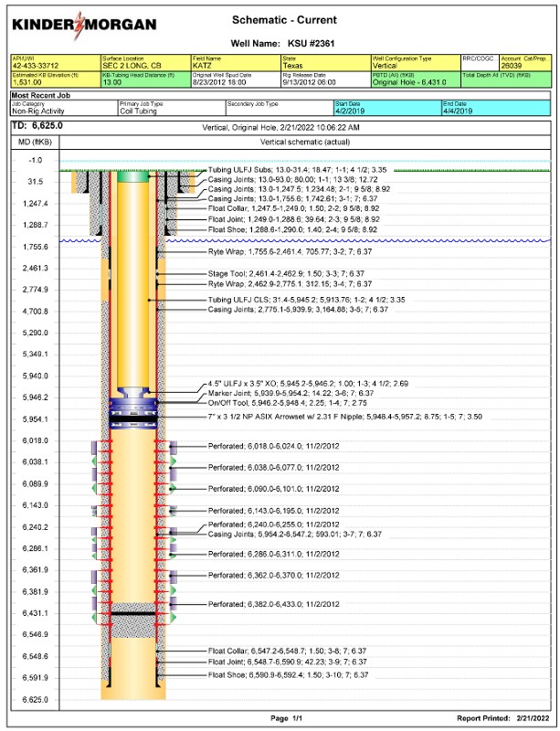Select the Report Printed: 2/21/2022 footer
This screenshot has width=560, height=731.
[503, 718]
